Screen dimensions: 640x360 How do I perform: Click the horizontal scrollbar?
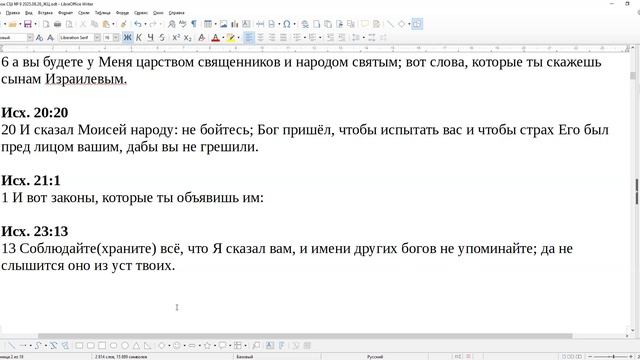[x=305, y=336]
